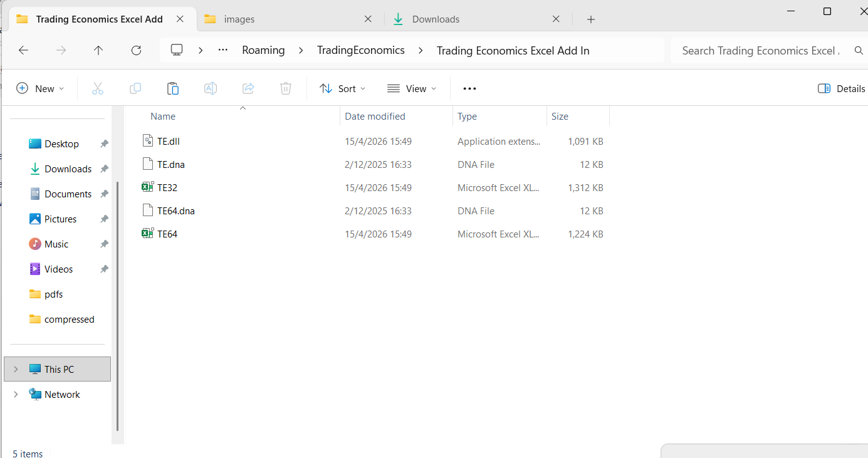868x458 pixels.
Task: Click the Rename icon in toolbar
Action: (x=211, y=88)
